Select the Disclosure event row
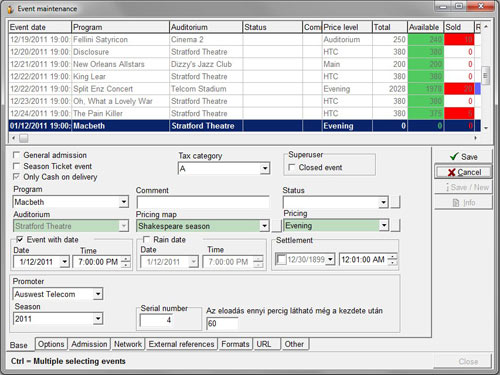This screenshot has height=375, width=500. pyautogui.click(x=245, y=52)
